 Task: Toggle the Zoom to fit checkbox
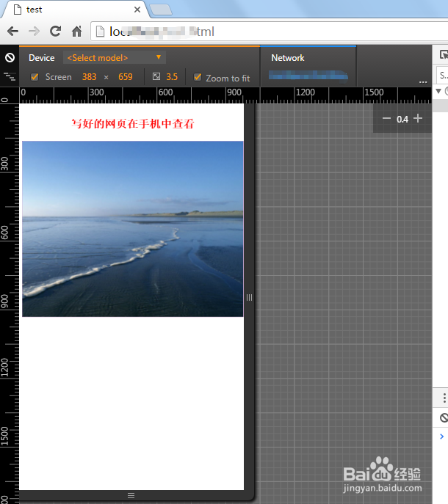click(x=198, y=78)
